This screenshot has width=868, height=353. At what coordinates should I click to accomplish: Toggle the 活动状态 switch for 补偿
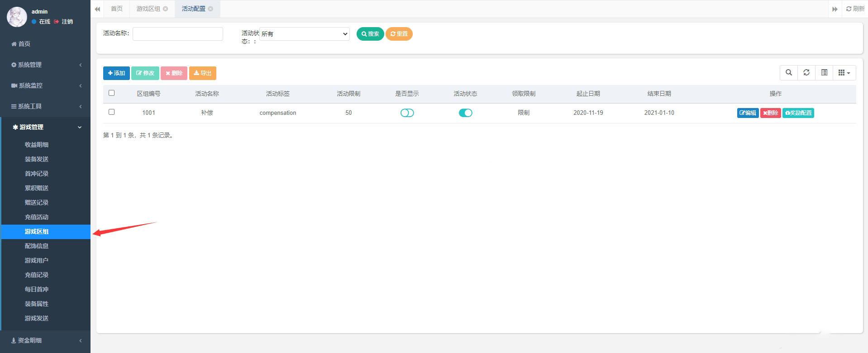pos(465,113)
